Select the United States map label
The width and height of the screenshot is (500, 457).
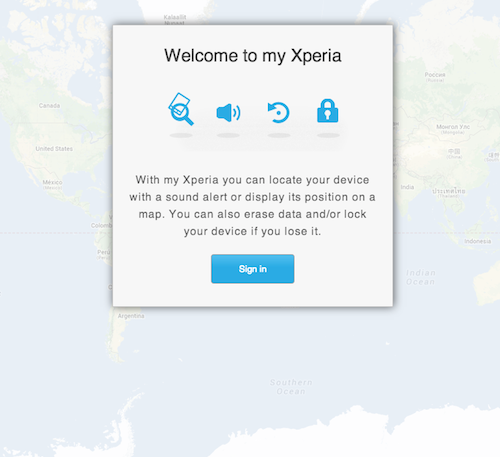[x=54, y=149]
